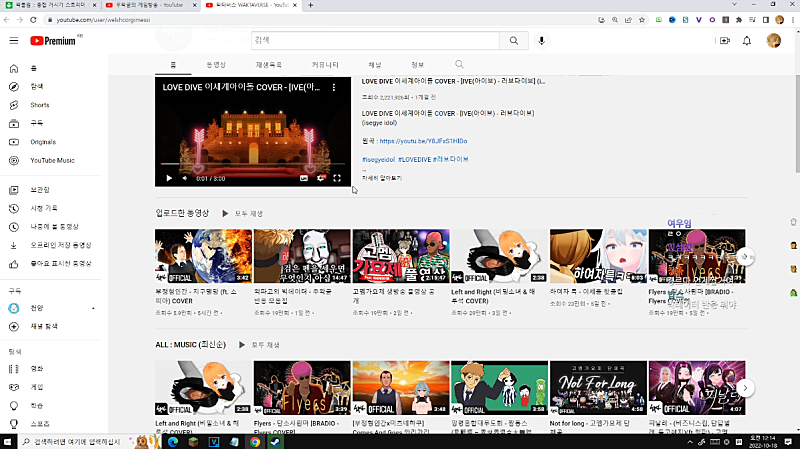The width and height of the screenshot is (800, 449).
Task: Expand the description show more link
Action: pos(382,178)
